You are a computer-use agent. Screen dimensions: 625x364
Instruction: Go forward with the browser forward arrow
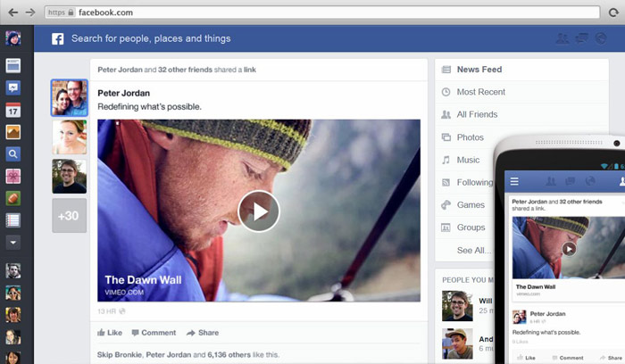click(x=30, y=12)
